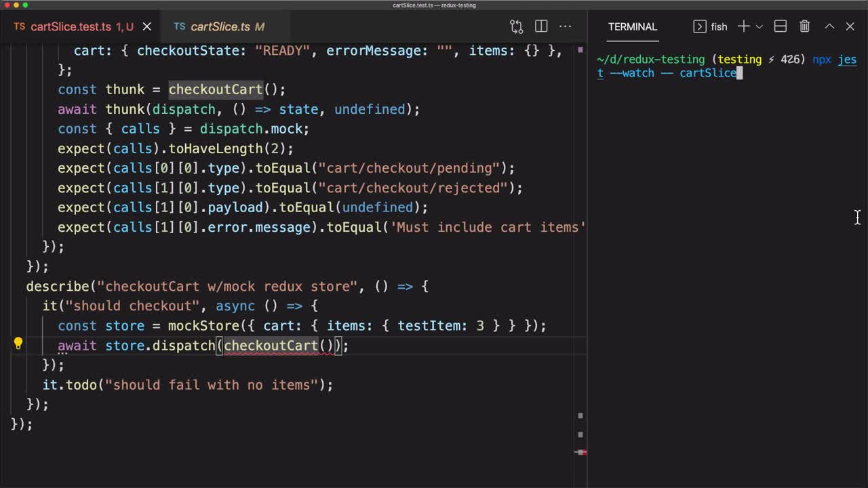Click mockStore function call in code

point(203,326)
